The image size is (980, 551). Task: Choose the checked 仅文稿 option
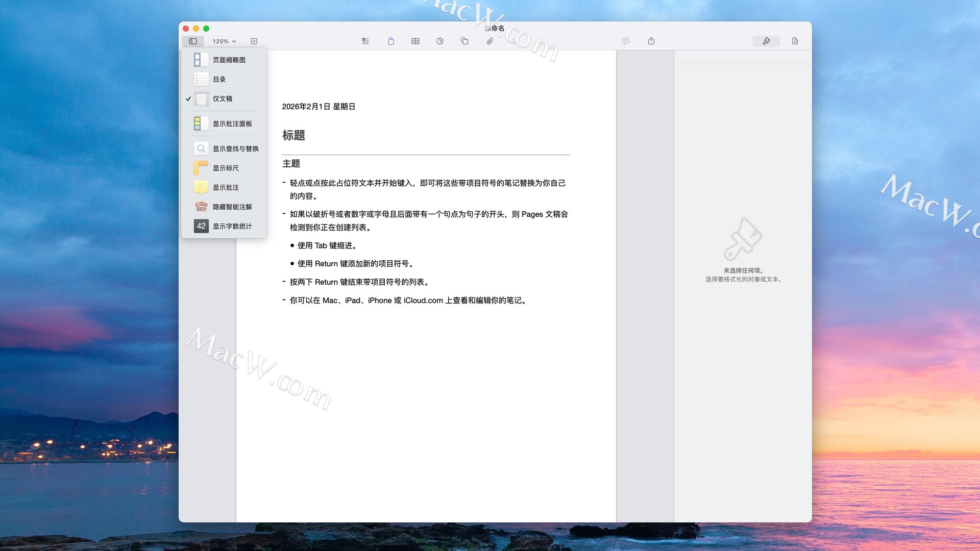pos(222,99)
